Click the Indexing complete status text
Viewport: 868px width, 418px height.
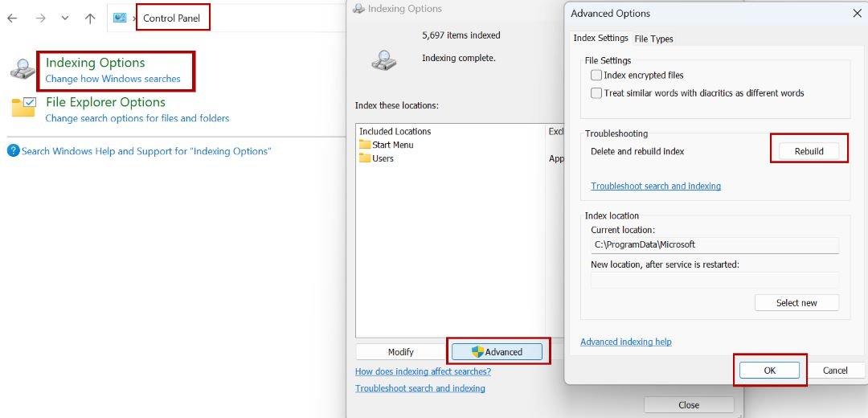point(459,58)
